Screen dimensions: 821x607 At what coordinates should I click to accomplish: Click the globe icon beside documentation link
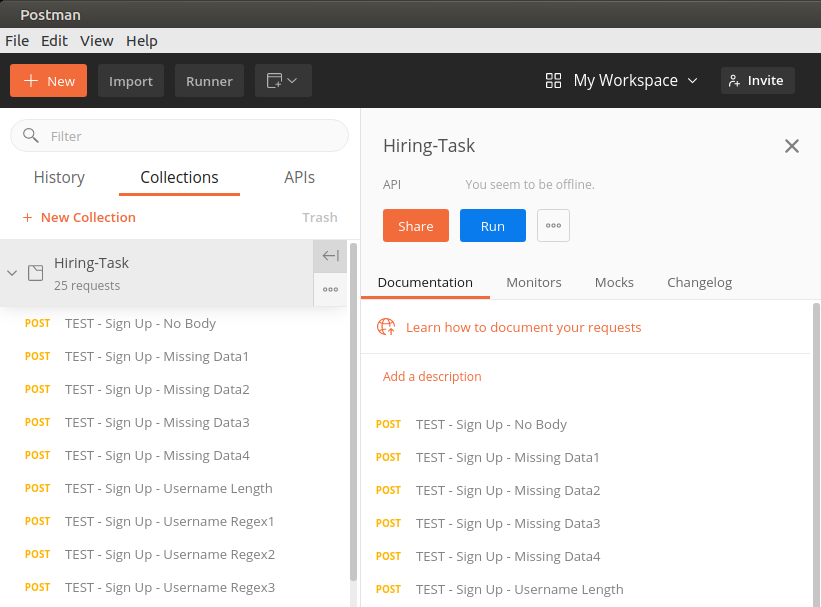386,327
